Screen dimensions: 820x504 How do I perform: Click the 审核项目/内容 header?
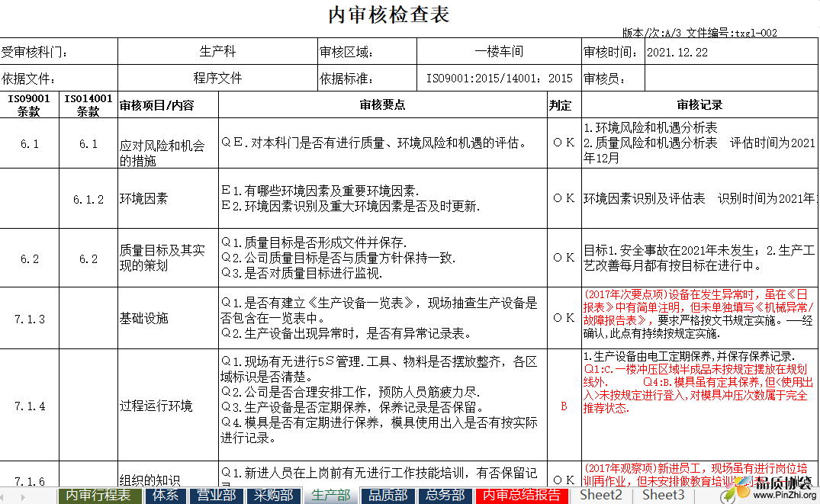(168, 104)
